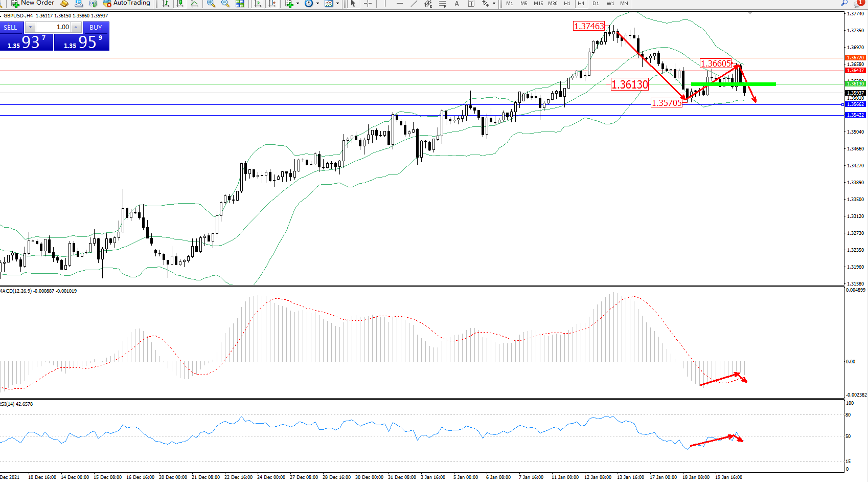Image resolution: width=868 pixels, height=482 pixels.
Task: Click the Zoom Out magnifier icon
Action: click(x=225, y=4)
